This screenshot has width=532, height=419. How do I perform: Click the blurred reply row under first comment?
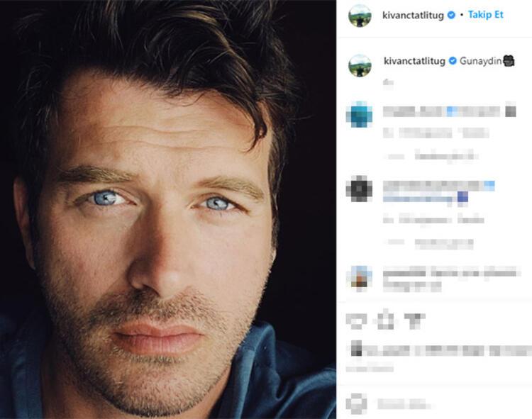tap(431, 156)
